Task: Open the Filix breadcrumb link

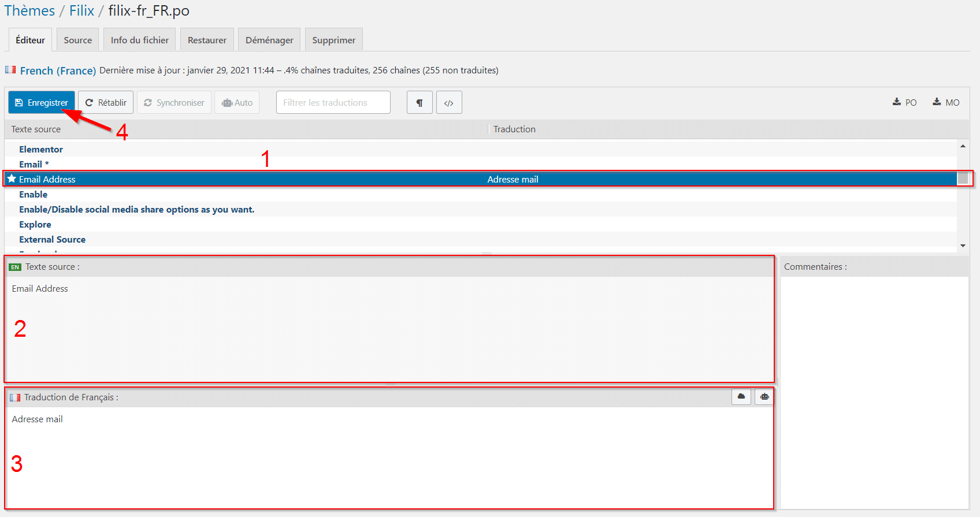Action: point(81,11)
